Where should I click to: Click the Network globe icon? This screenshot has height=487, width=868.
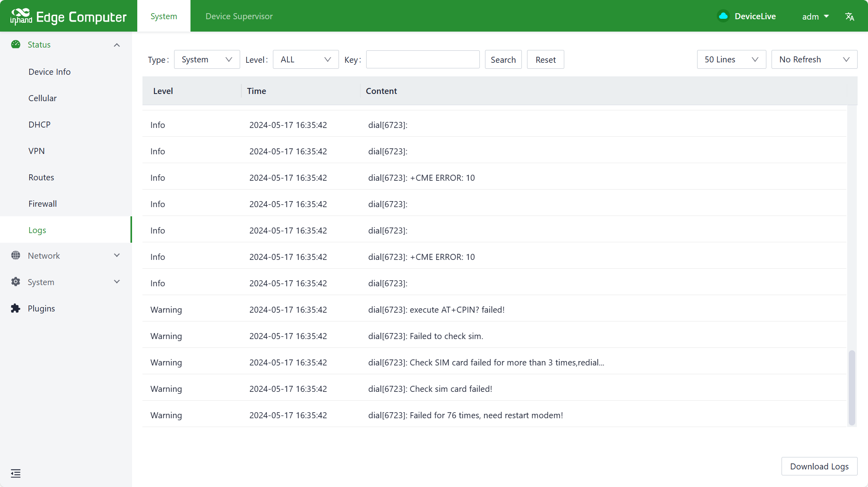point(16,255)
